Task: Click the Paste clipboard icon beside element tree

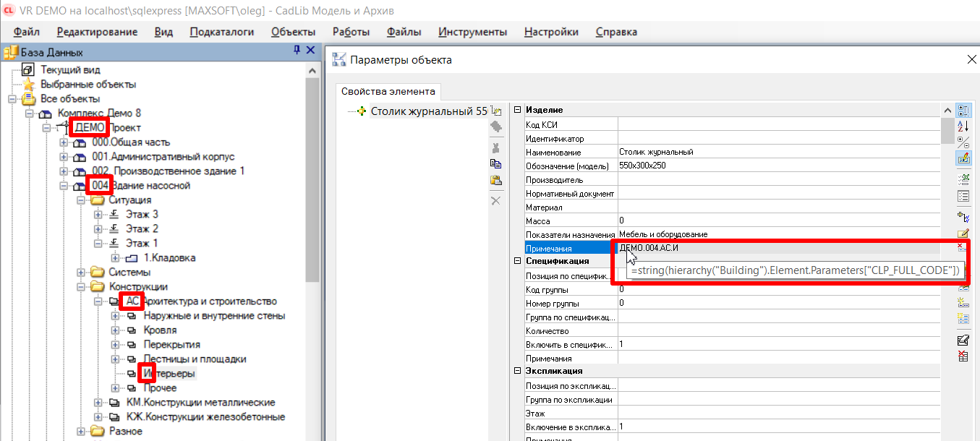Action: [496, 181]
